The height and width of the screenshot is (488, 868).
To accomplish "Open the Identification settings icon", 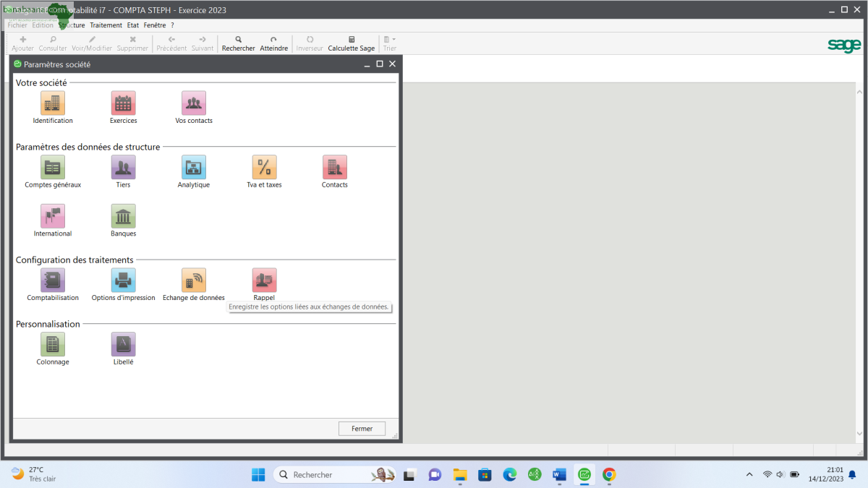I will point(53,103).
